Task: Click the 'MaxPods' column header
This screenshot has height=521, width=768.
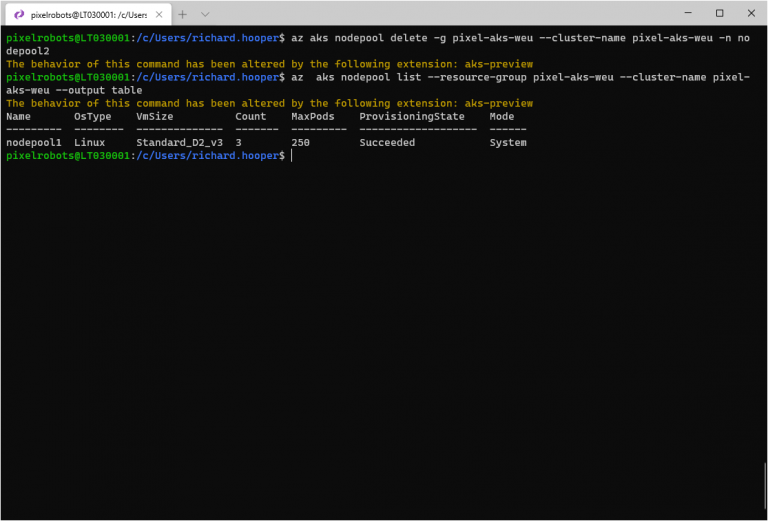Action: (313, 117)
